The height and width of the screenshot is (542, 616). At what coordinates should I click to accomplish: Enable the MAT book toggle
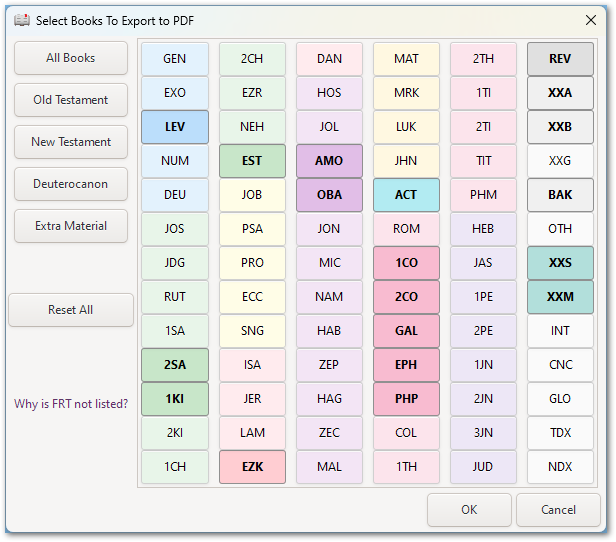point(406,59)
